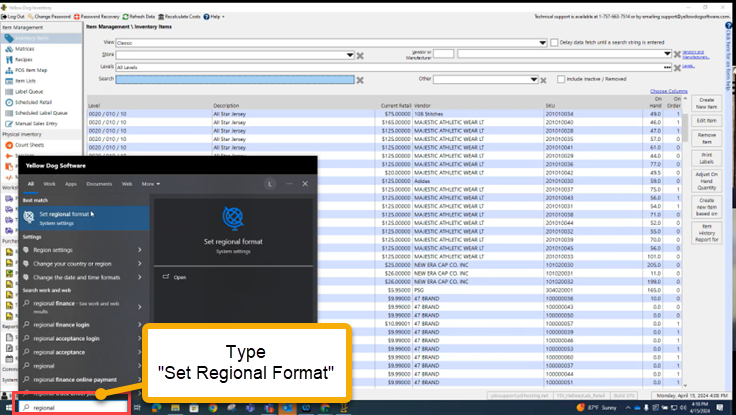Expand Change the date and time formats arrow
Viewport: 736px width, 415px height.
pyautogui.click(x=140, y=277)
